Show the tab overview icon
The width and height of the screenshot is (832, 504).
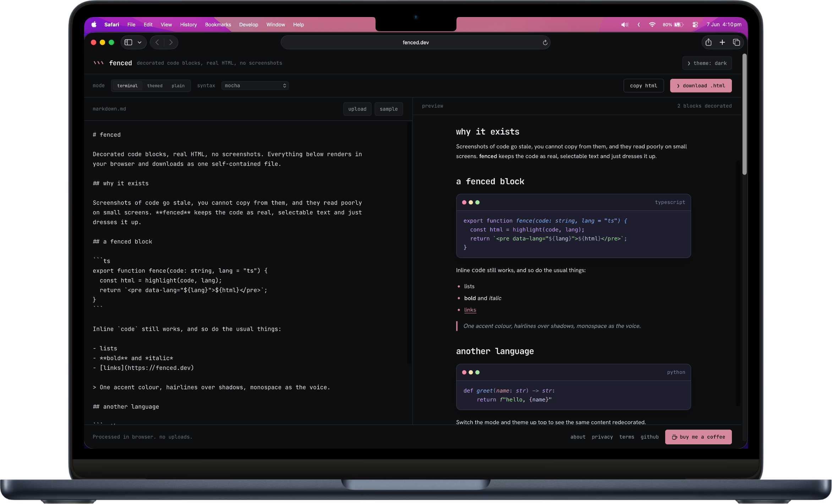pos(736,43)
